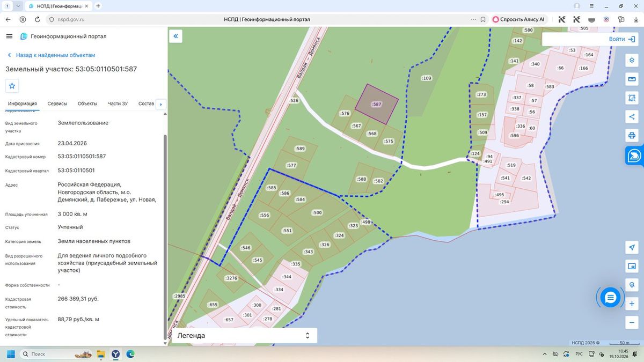This screenshot has width=644, height=362.
Task: Zoom in on the map
Action: tap(632, 304)
